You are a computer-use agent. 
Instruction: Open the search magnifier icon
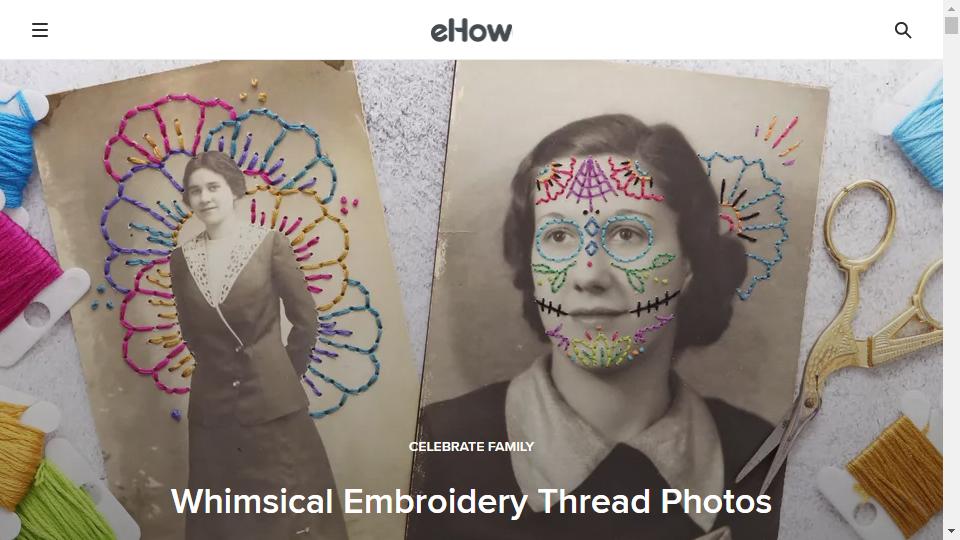902,30
